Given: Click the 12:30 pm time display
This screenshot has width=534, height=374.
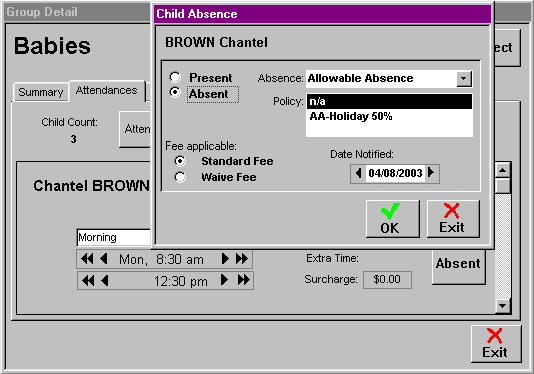Looking at the screenshot, I should point(180,281).
